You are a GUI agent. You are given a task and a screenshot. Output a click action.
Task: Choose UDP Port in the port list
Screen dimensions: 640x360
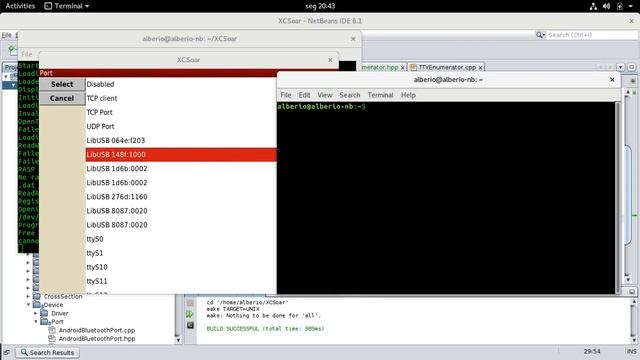tap(181, 127)
